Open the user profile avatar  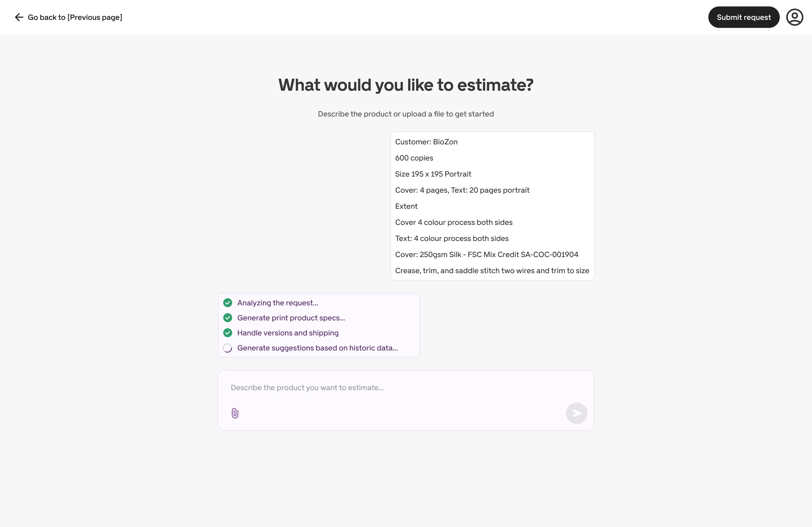tap(795, 17)
